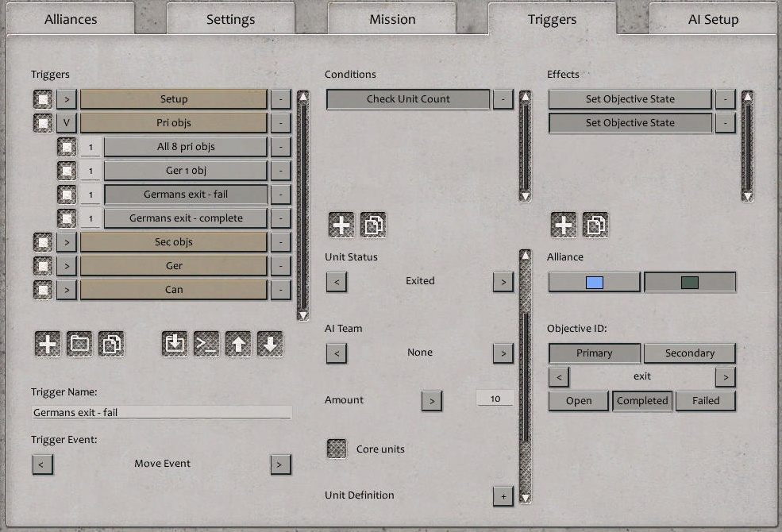Viewport: 782px width, 532px height.
Task: Select the Secondary objective button
Action: point(689,353)
